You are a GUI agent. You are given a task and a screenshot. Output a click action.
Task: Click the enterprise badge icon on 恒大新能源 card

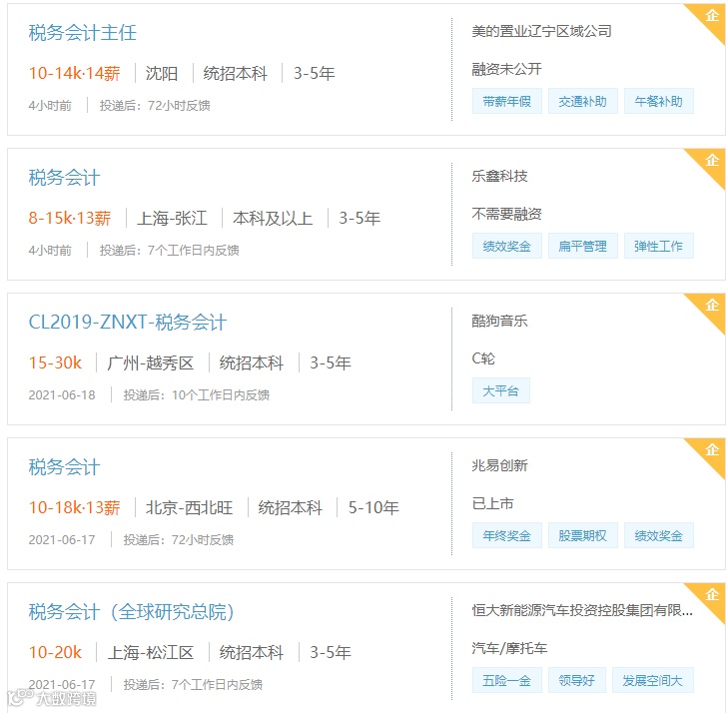(712, 595)
